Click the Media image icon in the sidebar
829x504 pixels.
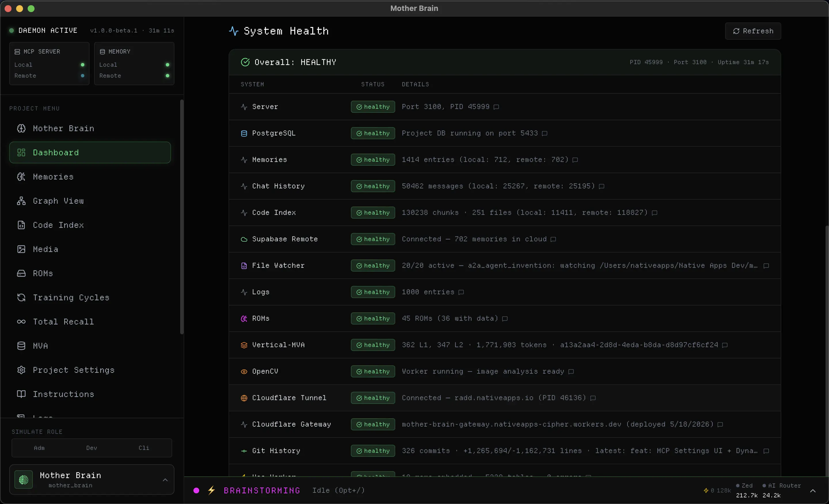[x=21, y=249]
